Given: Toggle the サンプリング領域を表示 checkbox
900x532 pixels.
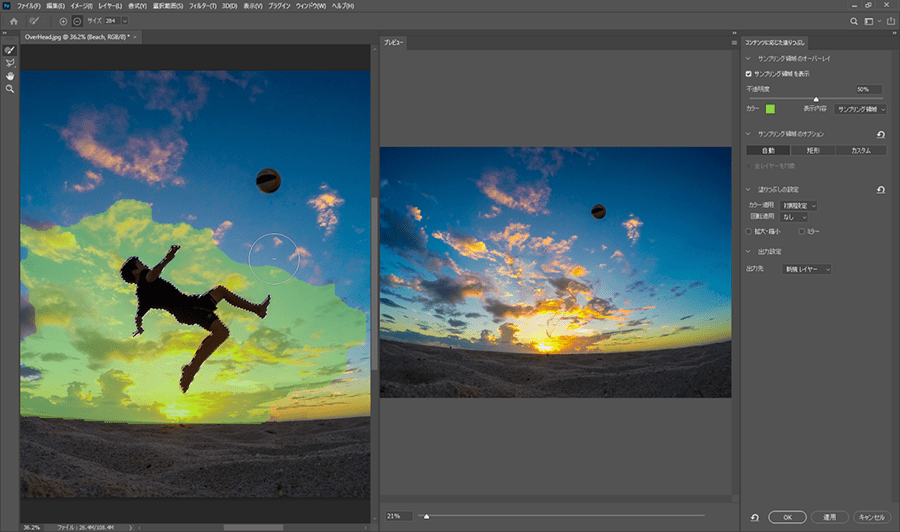Looking at the screenshot, I should click(x=749, y=74).
